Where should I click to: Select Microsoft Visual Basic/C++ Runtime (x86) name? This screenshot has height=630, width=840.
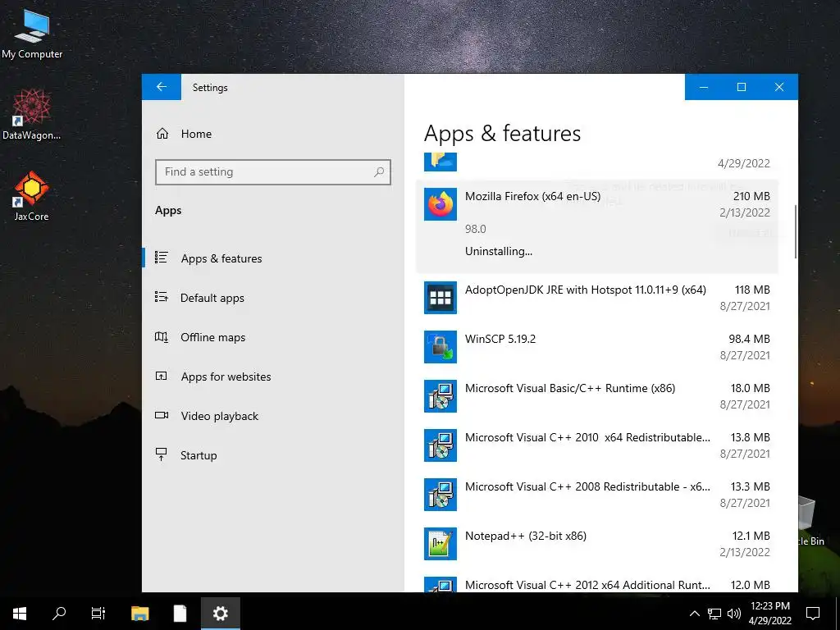570,388
